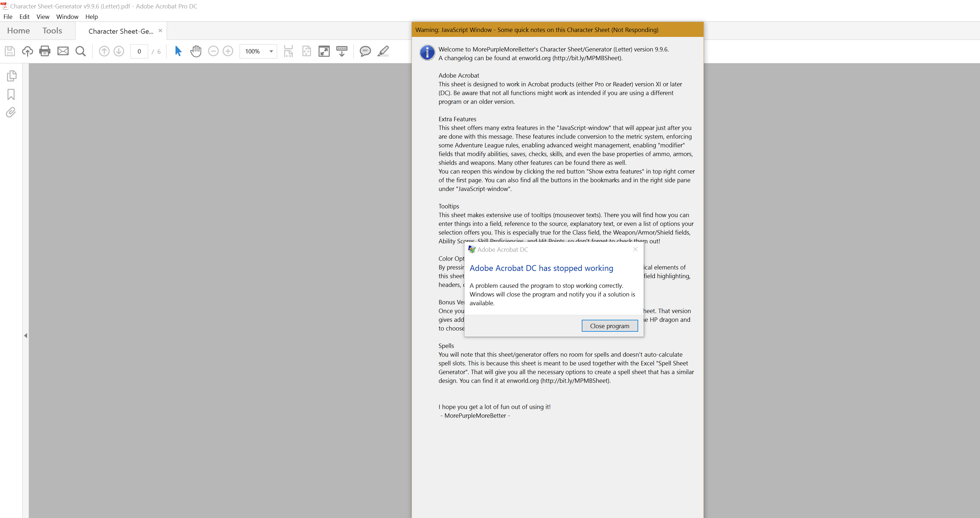The image size is (980, 518).
Task: Dismiss the stopped working dialog with X
Action: pyautogui.click(x=635, y=249)
